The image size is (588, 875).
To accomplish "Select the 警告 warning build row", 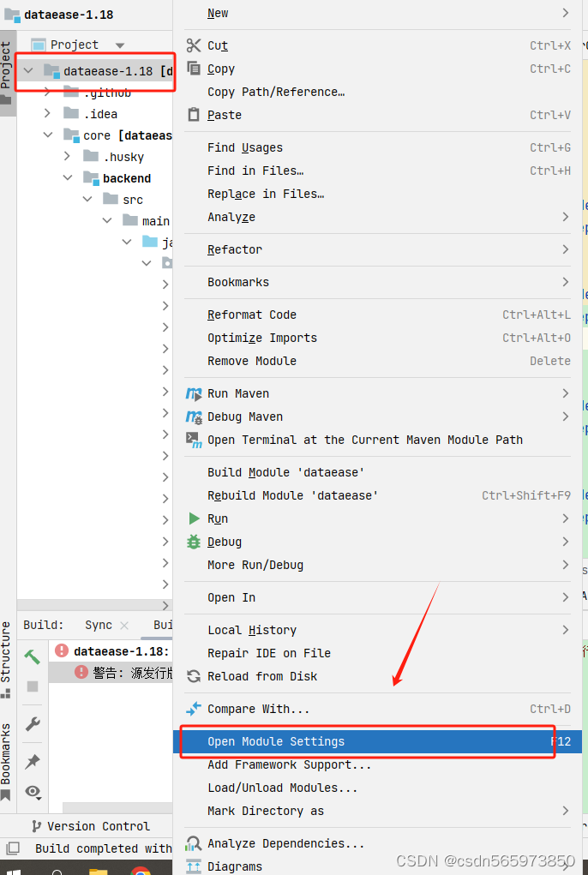I will coord(111,673).
